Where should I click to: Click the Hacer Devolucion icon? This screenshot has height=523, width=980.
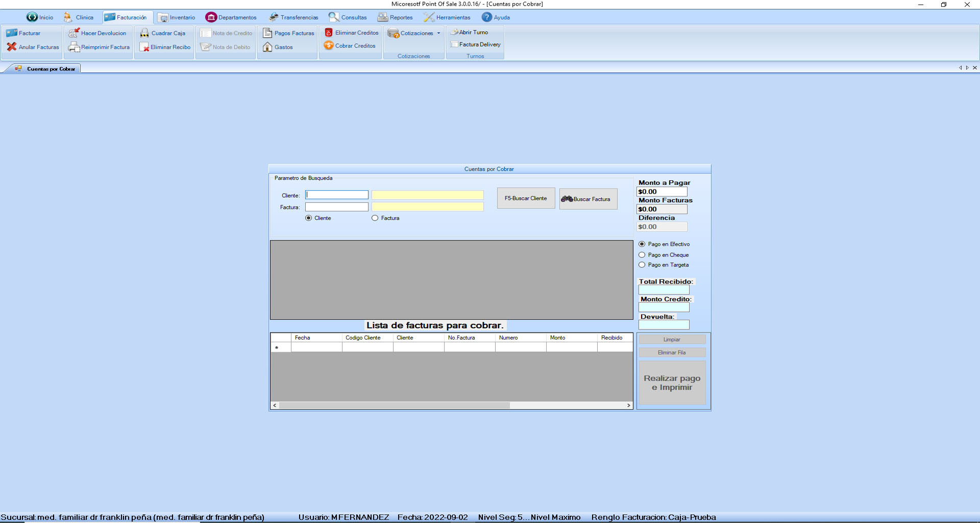tap(73, 33)
